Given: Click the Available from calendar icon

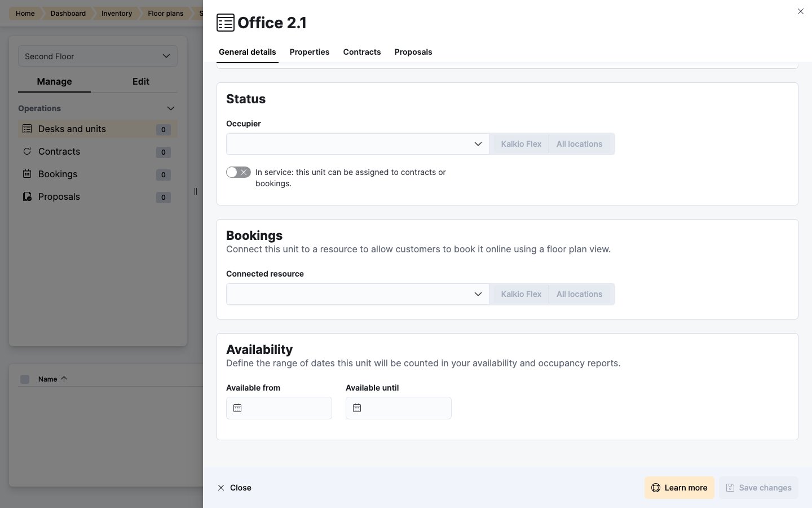Looking at the screenshot, I should pos(237,408).
